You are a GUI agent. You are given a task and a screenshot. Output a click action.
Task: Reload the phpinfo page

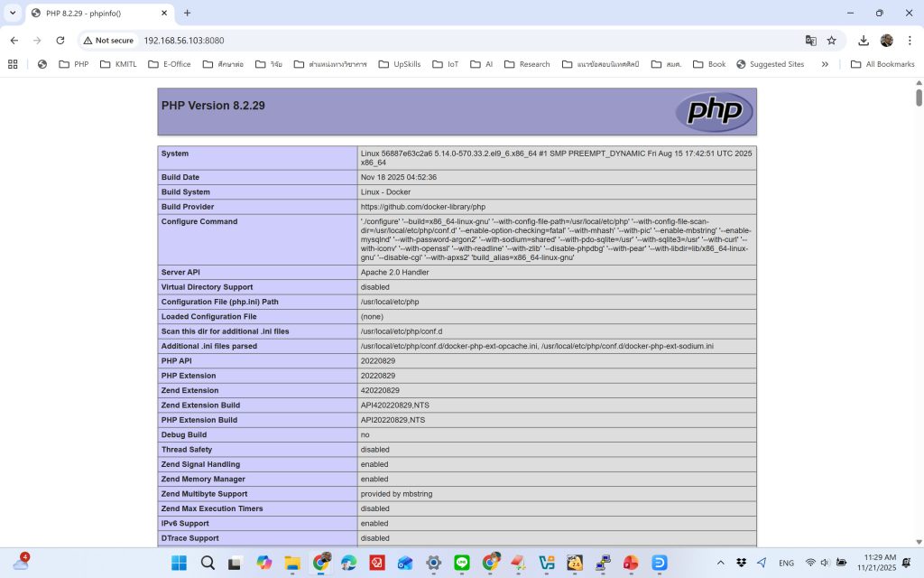tap(60, 41)
